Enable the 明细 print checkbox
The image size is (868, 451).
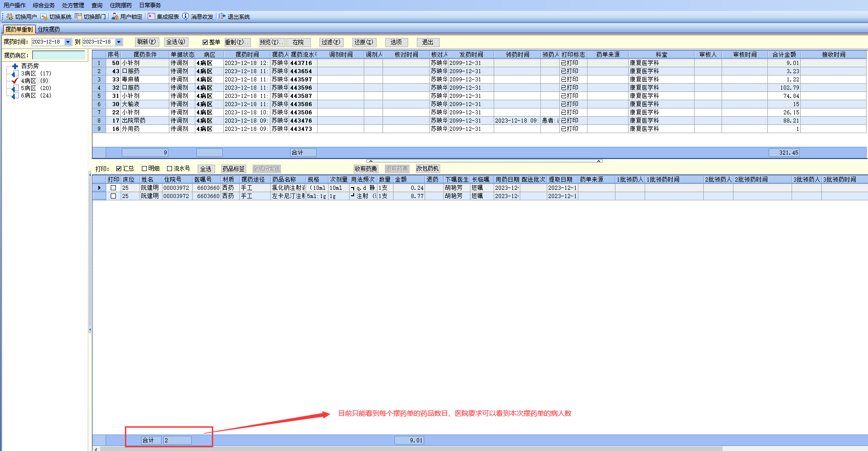(145, 169)
